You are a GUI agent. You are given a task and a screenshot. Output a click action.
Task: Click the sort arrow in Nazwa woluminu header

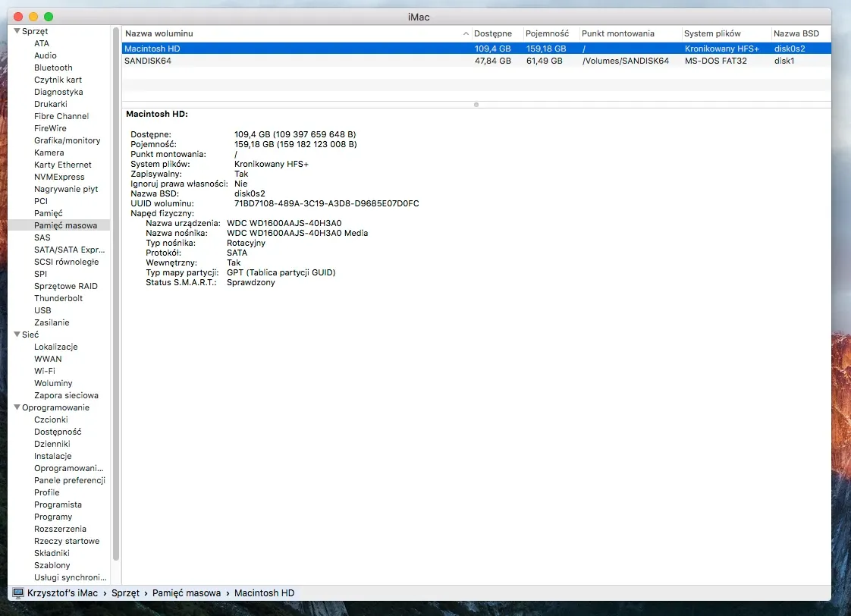coord(466,33)
